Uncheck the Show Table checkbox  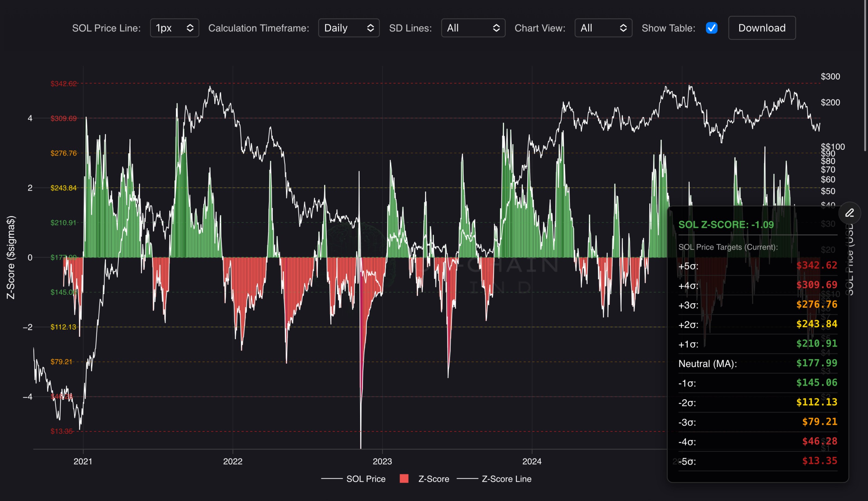point(711,28)
